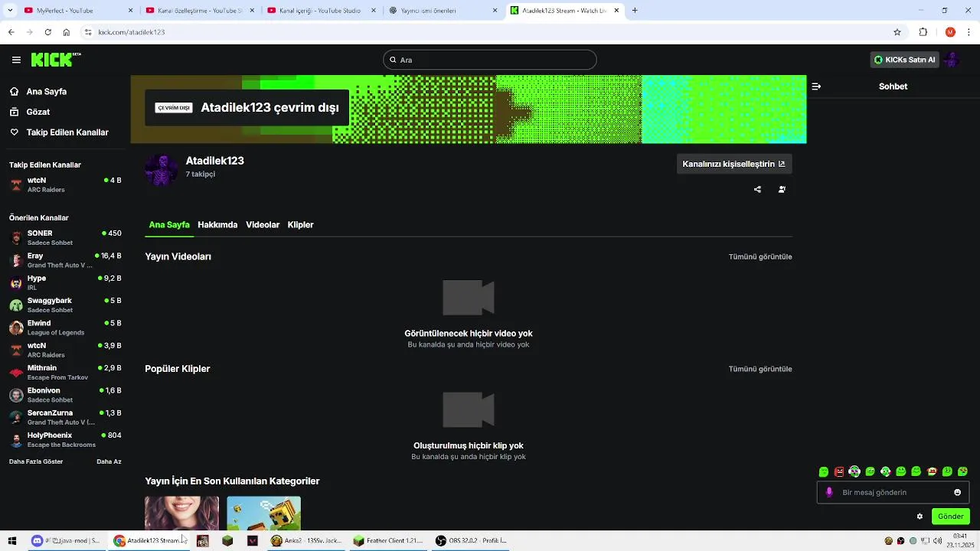Click the user/report icon beside share

(x=782, y=189)
